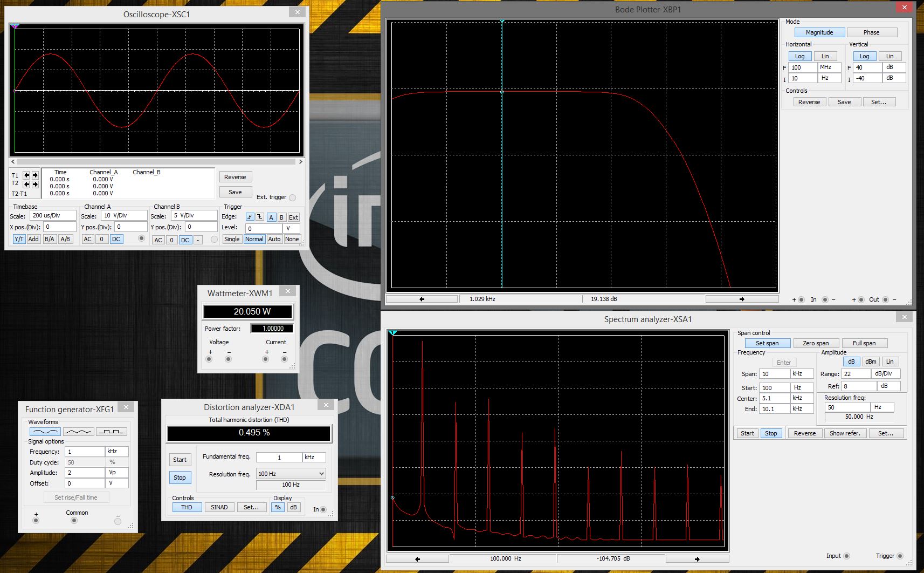Open Function generator frequency unit kHz selector

pyautogui.click(x=117, y=452)
